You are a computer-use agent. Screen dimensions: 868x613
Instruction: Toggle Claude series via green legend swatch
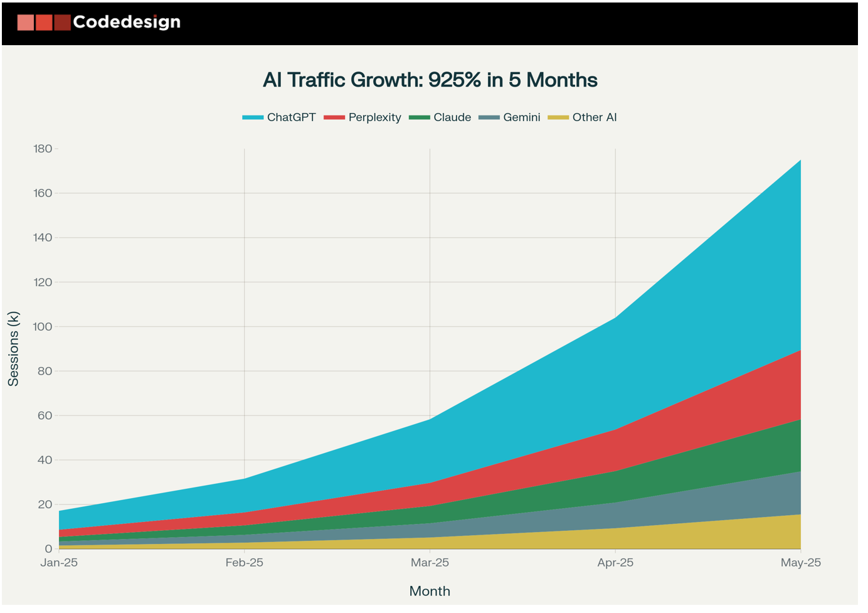click(419, 118)
